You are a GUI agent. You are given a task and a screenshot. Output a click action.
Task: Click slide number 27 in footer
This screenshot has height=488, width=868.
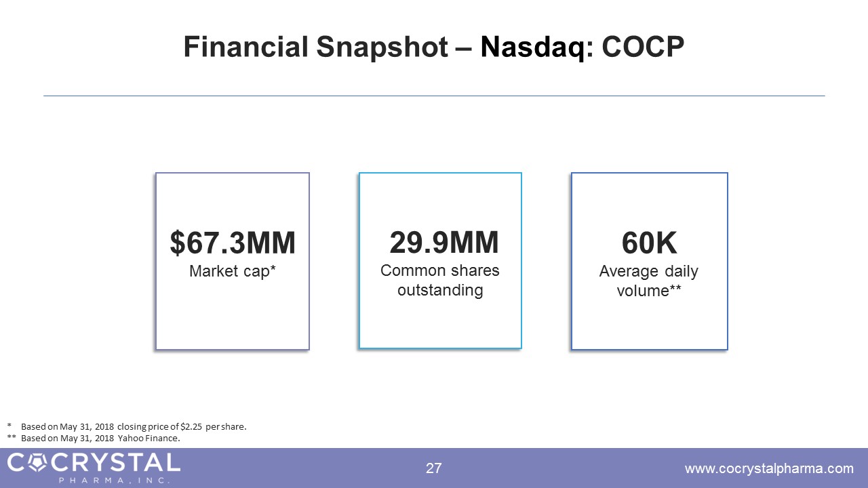point(433,468)
